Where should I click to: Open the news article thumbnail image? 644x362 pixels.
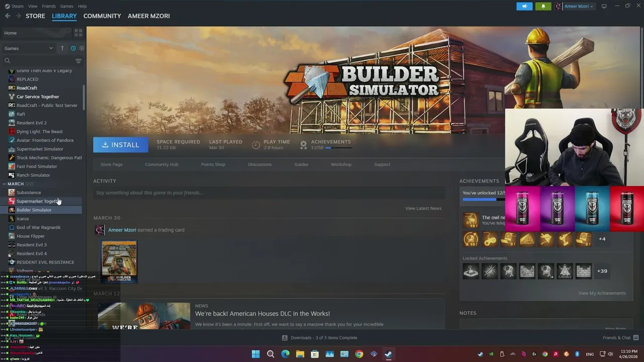click(x=144, y=316)
